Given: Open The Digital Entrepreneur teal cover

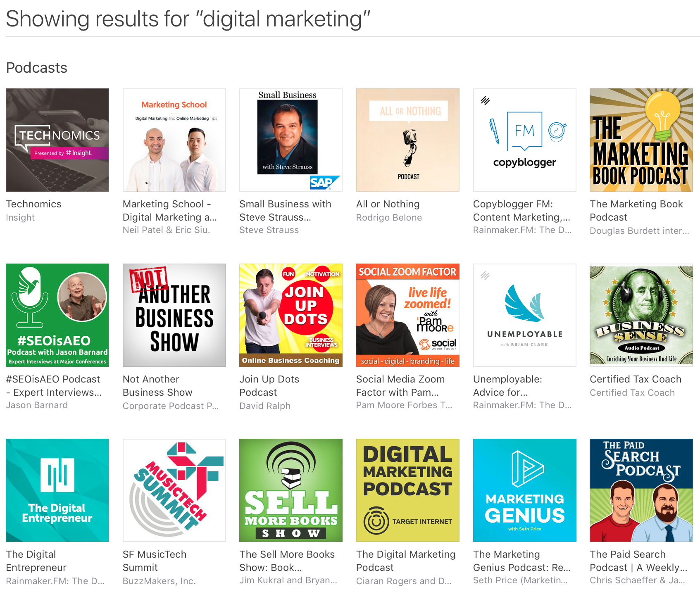Looking at the screenshot, I should [x=57, y=490].
